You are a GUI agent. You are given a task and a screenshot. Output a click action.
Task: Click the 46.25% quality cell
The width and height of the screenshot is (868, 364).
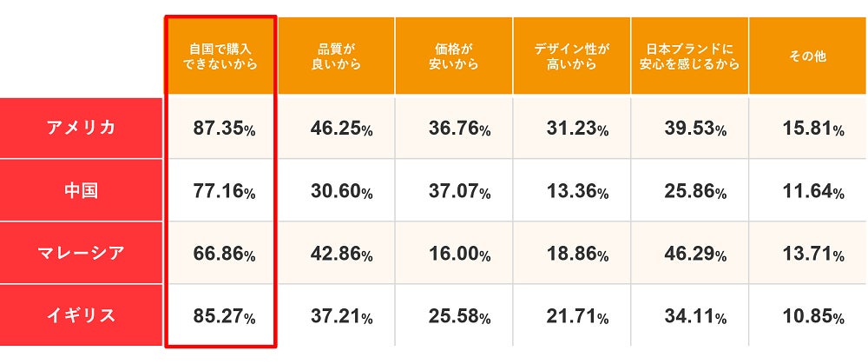point(341,129)
